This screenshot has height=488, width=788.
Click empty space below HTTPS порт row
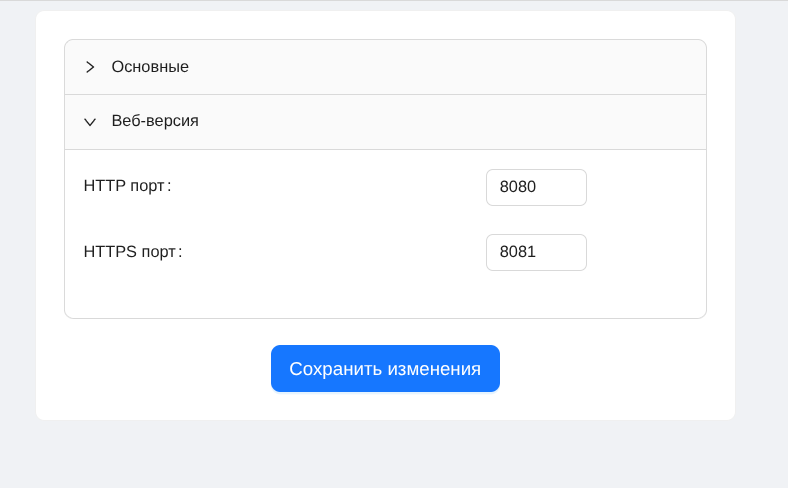coord(385,295)
